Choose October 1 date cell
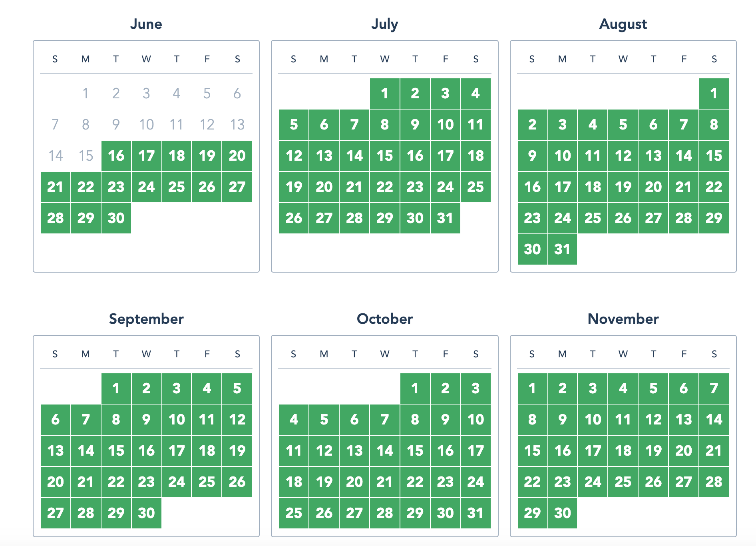The height and width of the screenshot is (546, 756). [x=415, y=388]
